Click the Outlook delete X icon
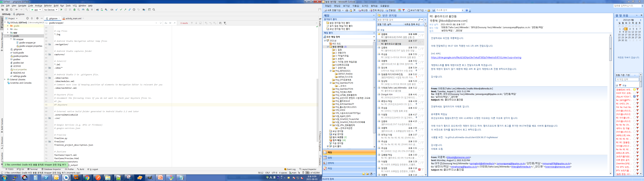 point(354,10)
